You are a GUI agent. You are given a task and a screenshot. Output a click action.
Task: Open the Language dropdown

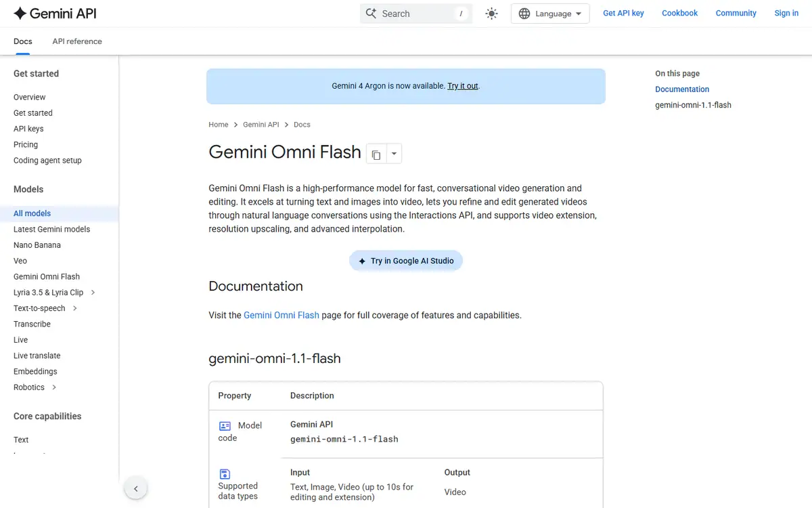coord(550,14)
